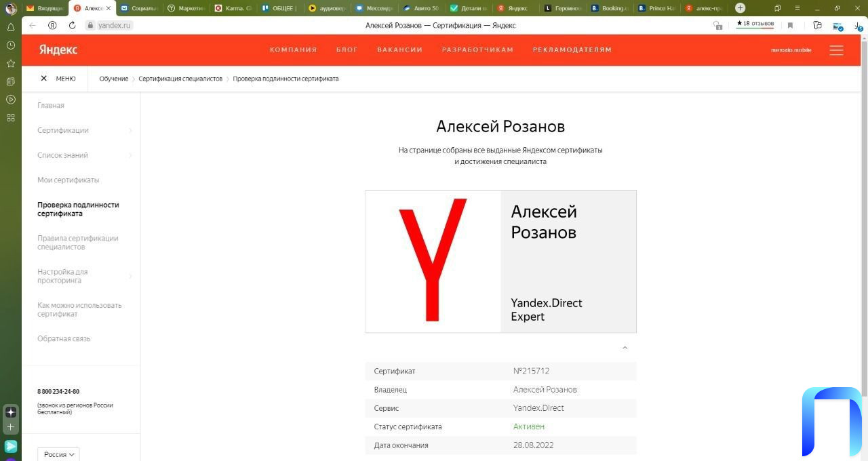Expand Настройка для прокторинга submenu arrow
Image resolution: width=868 pixels, height=461 pixels.
130,276
